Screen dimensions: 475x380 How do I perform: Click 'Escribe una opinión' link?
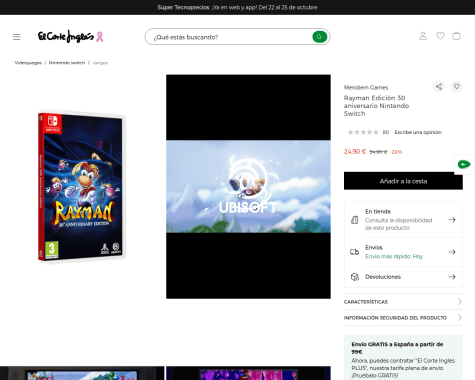click(418, 132)
